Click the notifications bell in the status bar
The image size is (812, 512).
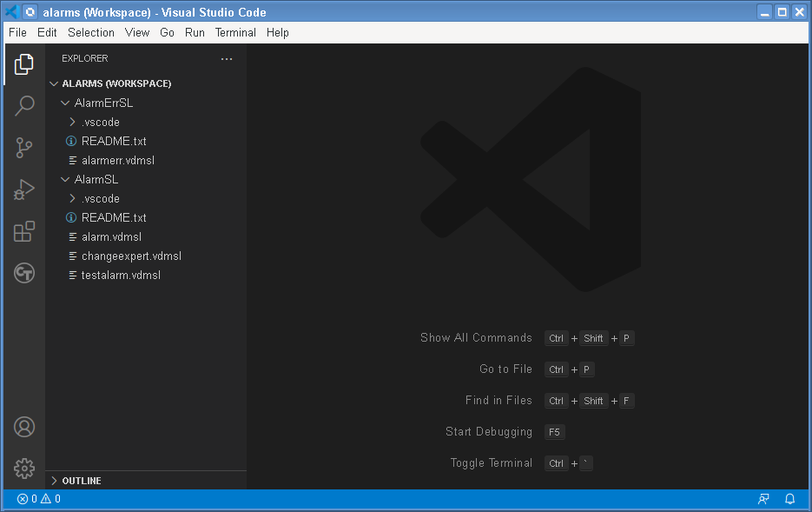[x=789, y=498]
